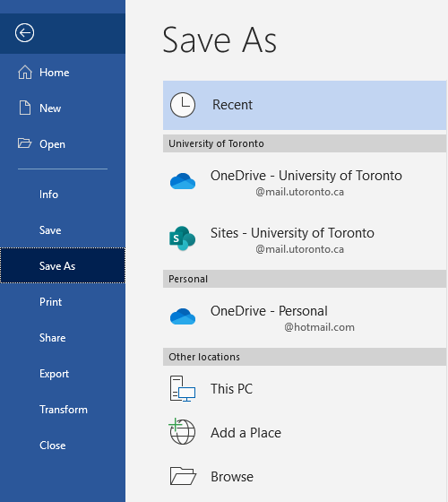
Task: Select New in the sidebar
Action: pos(63,108)
